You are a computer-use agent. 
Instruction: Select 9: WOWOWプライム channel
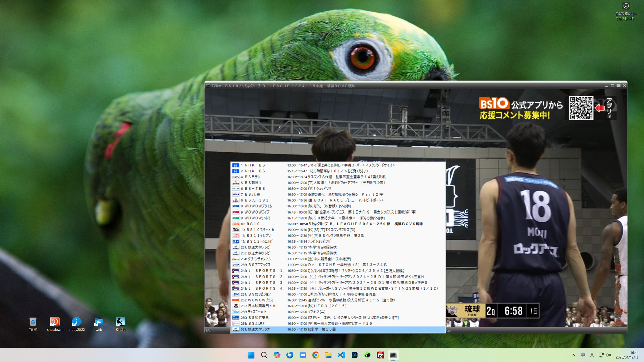pos(338,206)
